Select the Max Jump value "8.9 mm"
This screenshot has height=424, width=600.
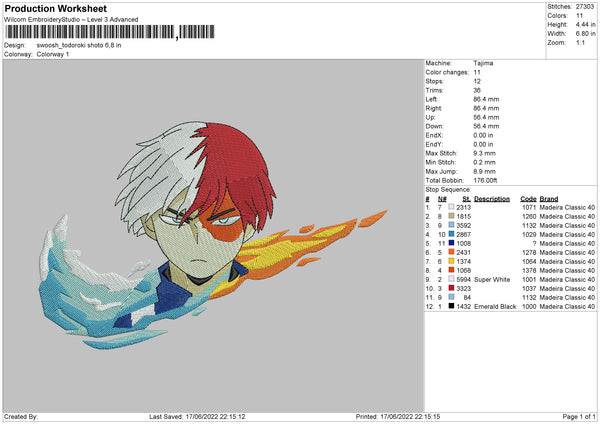pos(484,171)
